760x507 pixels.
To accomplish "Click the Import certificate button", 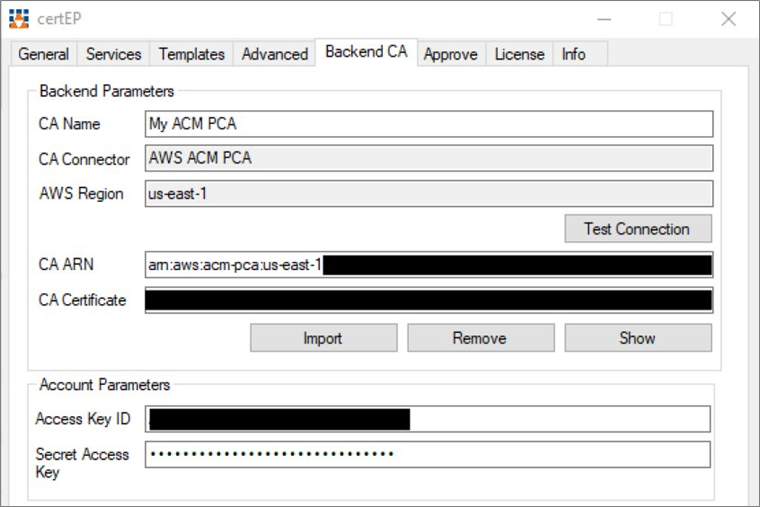I will [323, 338].
